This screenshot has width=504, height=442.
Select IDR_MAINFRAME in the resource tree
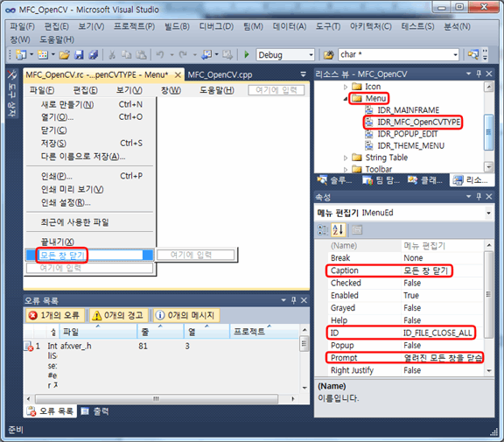(408, 110)
